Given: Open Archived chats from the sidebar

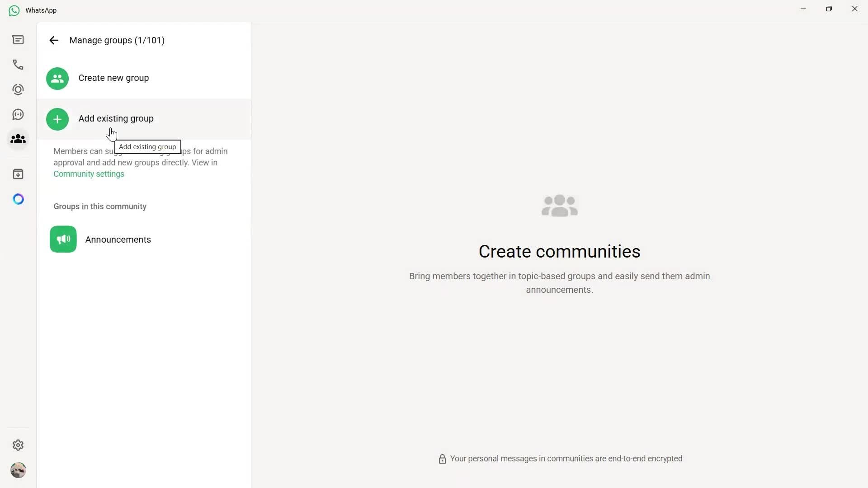Looking at the screenshot, I should [18, 174].
